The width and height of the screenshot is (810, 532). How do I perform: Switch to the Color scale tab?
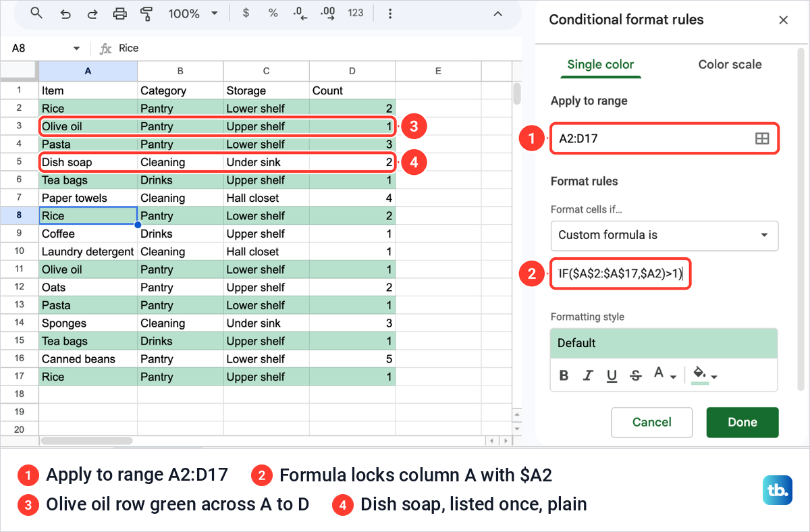[730, 65]
